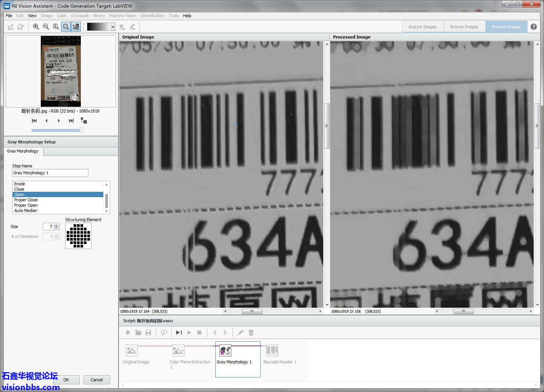Click the Zoom Out magnifier icon

(x=46, y=27)
